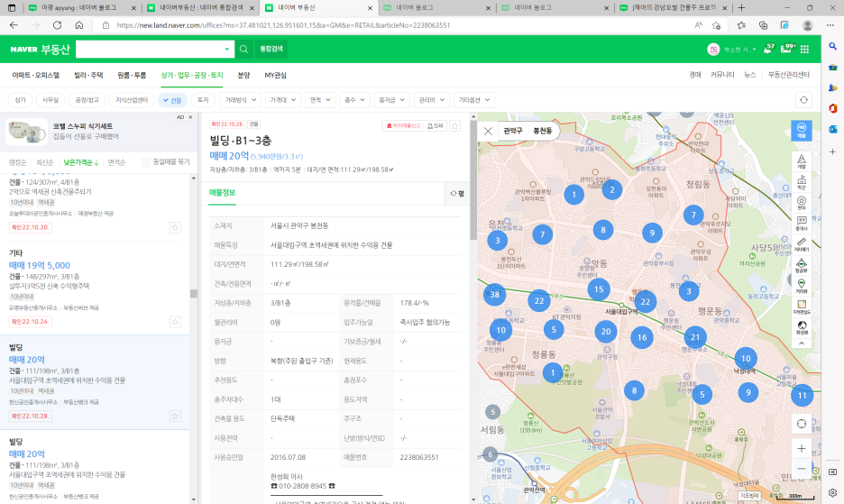Select the 매물정보 tab
The image size is (844, 504).
(223, 193)
